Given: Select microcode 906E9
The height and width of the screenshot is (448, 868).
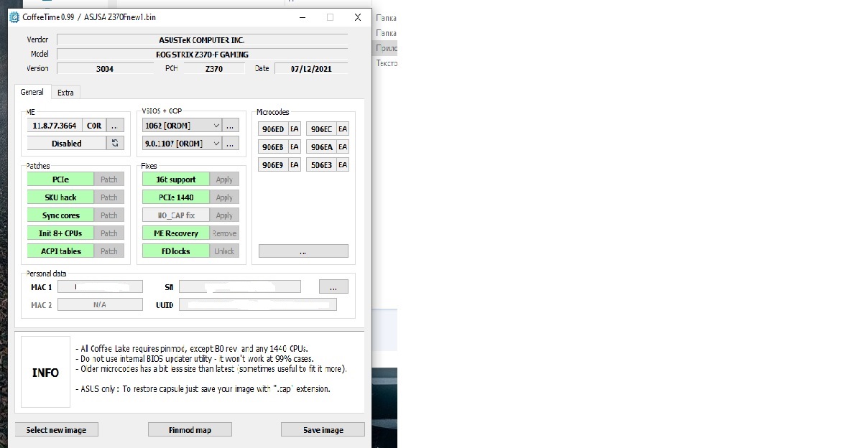Looking at the screenshot, I should 273,164.
